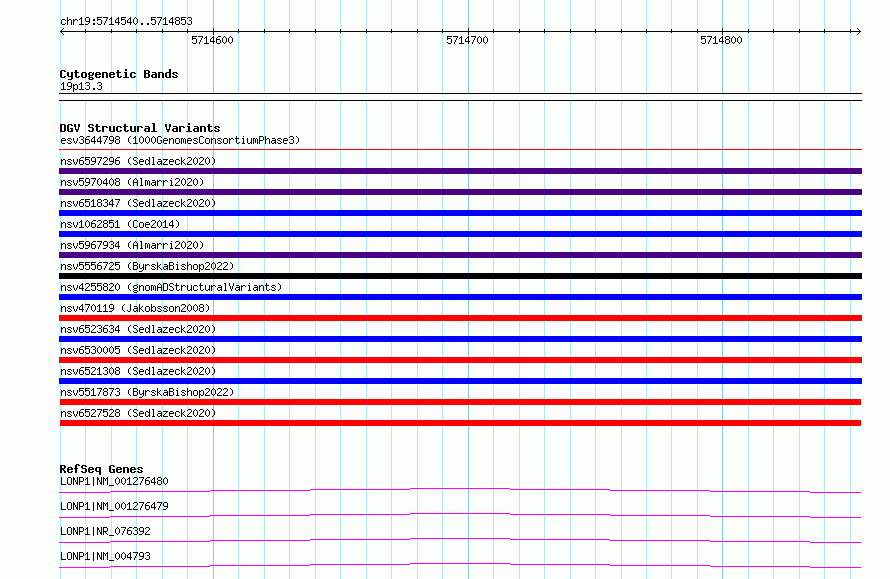890x579 pixels.
Task: Click the magenta line for LONP1|NM_001276480
Action: [x=460, y=490]
